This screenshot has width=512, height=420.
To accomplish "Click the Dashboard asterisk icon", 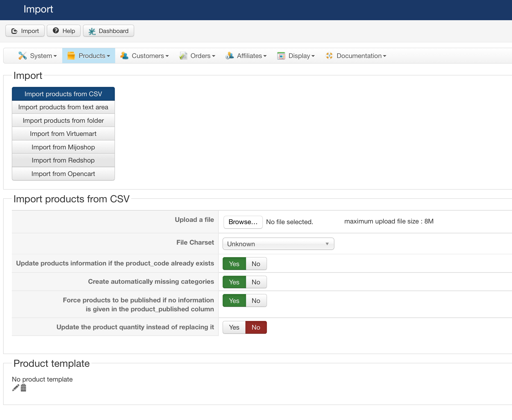I will pos(92,31).
